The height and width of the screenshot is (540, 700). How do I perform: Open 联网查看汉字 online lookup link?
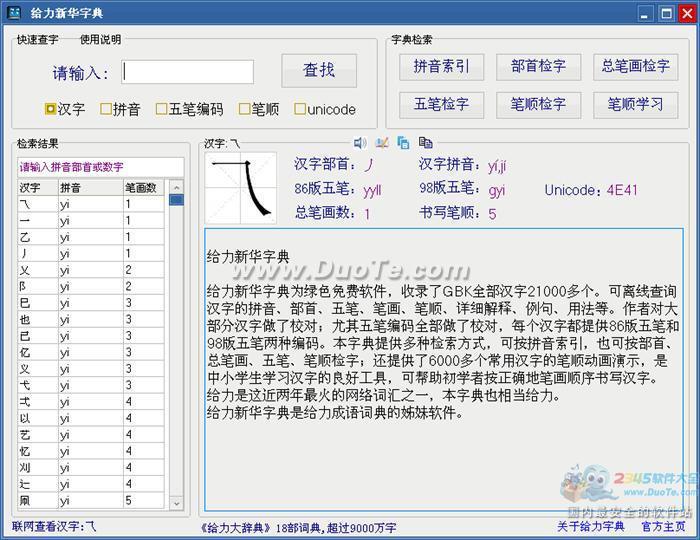pyautogui.click(x=54, y=527)
